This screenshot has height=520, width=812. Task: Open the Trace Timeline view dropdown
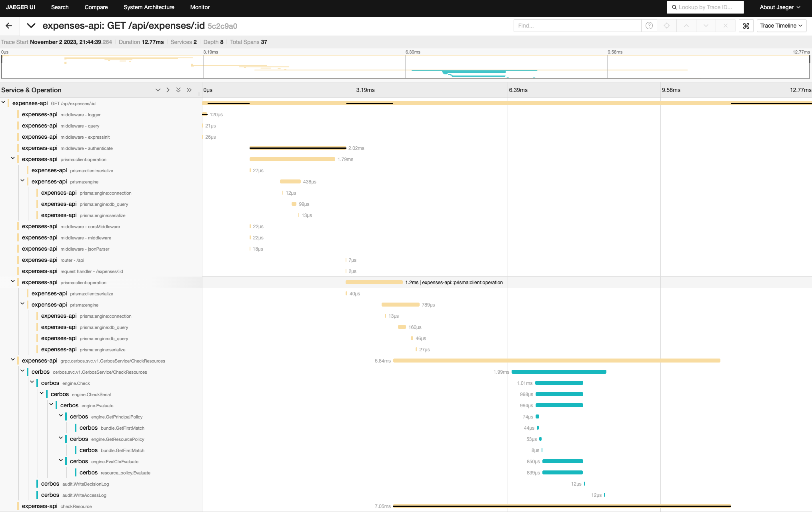[x=781, y=26]
